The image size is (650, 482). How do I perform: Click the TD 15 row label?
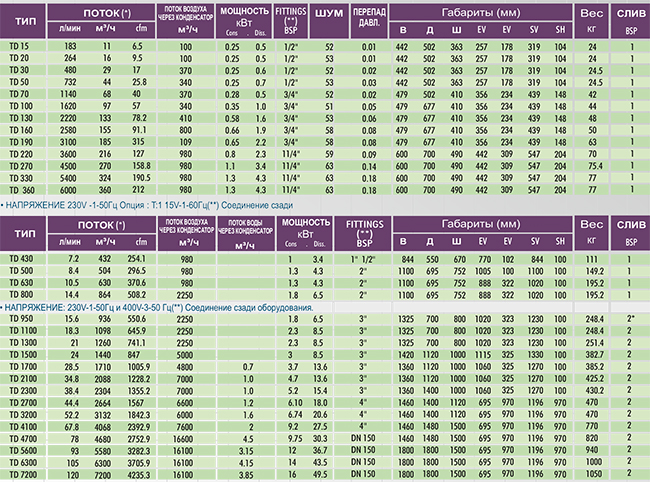point(18,48)
